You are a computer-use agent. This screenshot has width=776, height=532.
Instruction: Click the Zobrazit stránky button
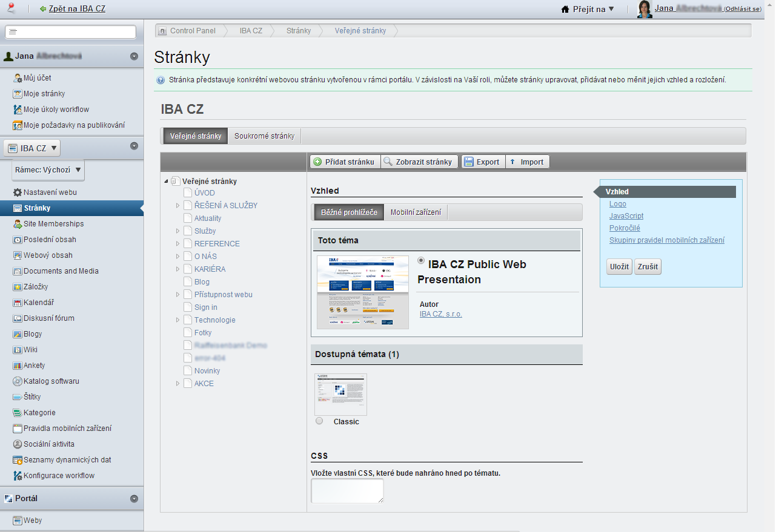[x=419, y=162]
